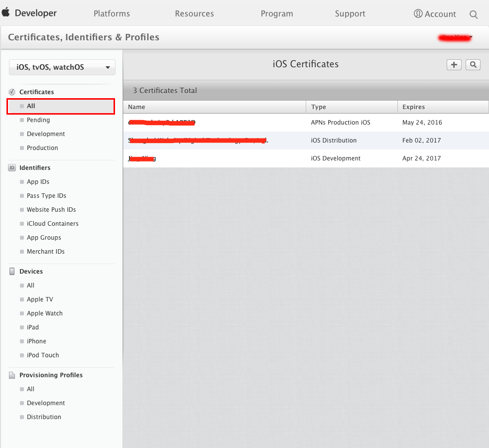Sort certificates by Expires column header

(414, 107)
